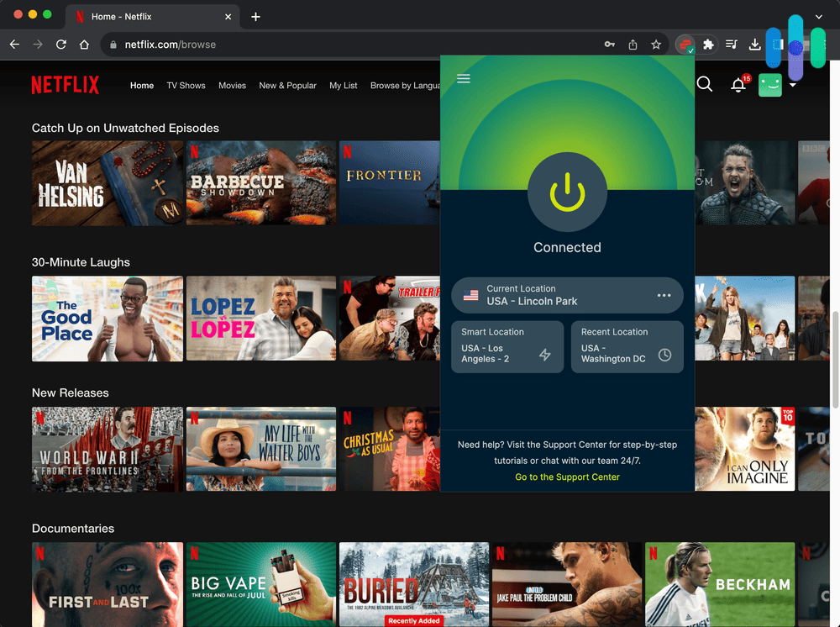Viewport: 840px width, 627px height.
Task: Open Netflix notifications via the bell icon
Action: pyautogui.click(x=738, y=84)
